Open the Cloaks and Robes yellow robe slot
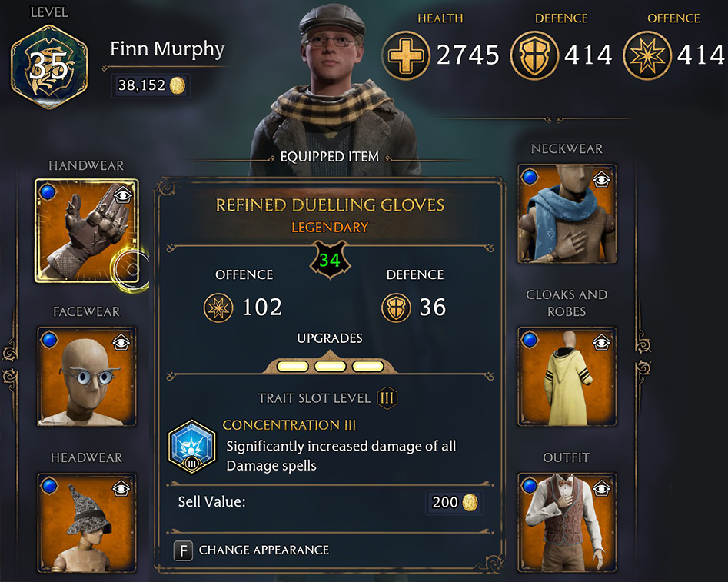Screen dimensions: 728x582 tap(567, 376)
